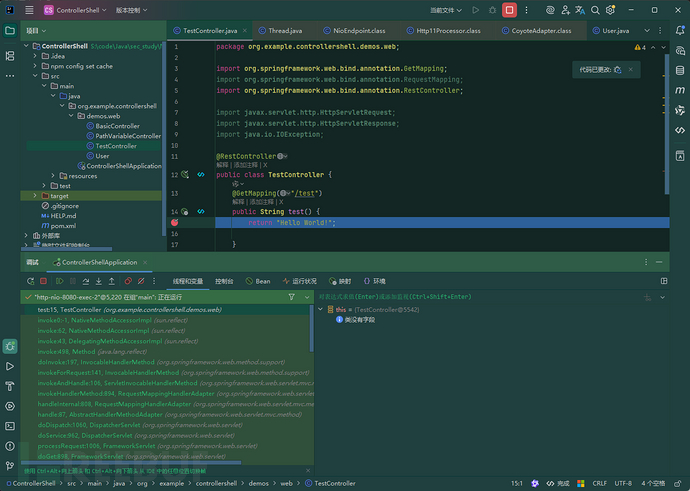Open the ControllerShell project name dropdown
The image size is (690, 491).
(x=75, y=10)
